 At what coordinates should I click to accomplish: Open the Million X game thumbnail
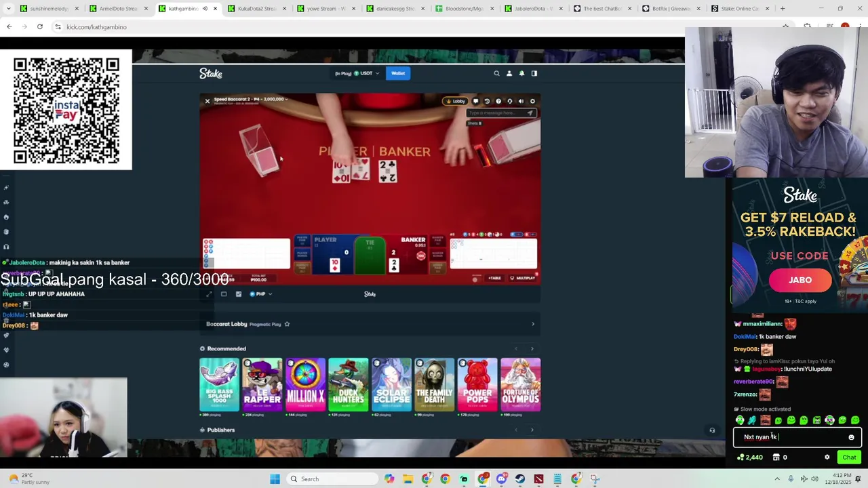305,384
